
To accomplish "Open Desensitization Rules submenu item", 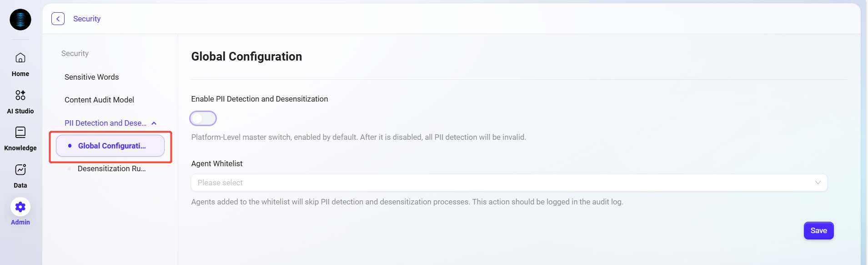I will point(111,168).
